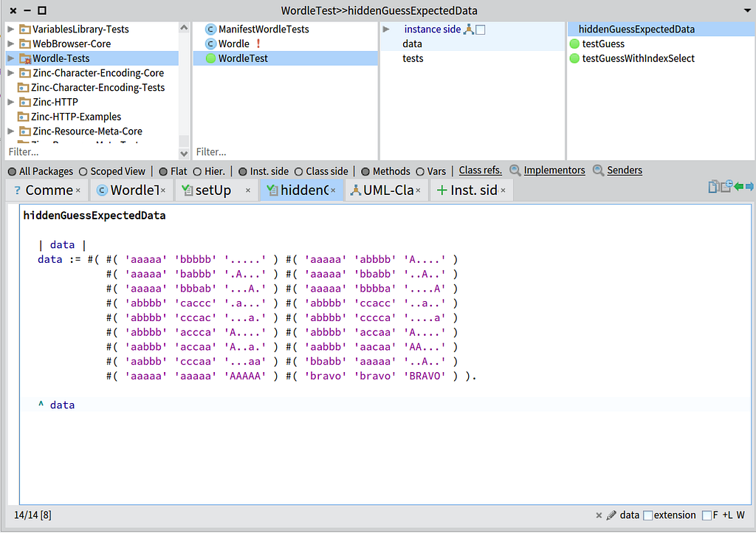Expand the Zinc-Resource-Meta-Core package
Viewport: 756px width, 533px height.
(10, 131)
